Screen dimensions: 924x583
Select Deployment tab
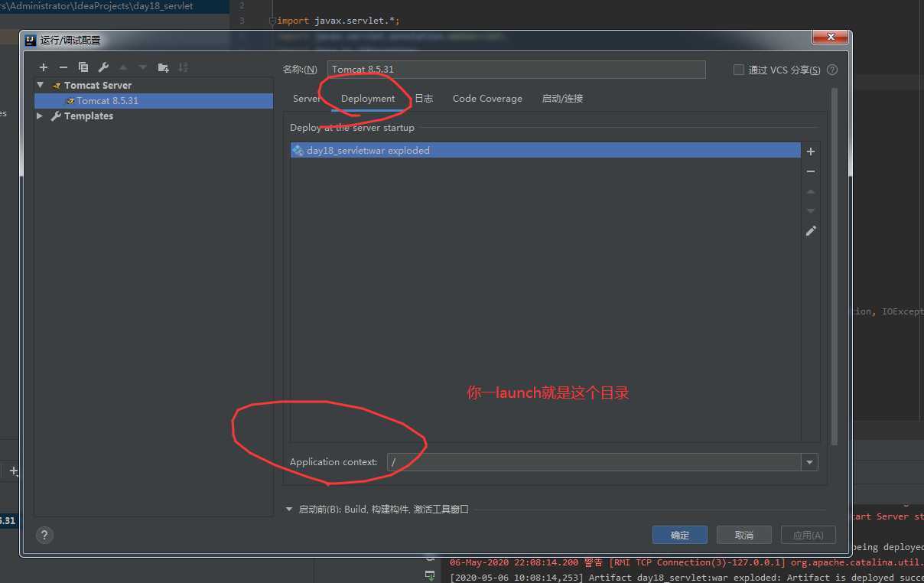click(x=368, y=99)
